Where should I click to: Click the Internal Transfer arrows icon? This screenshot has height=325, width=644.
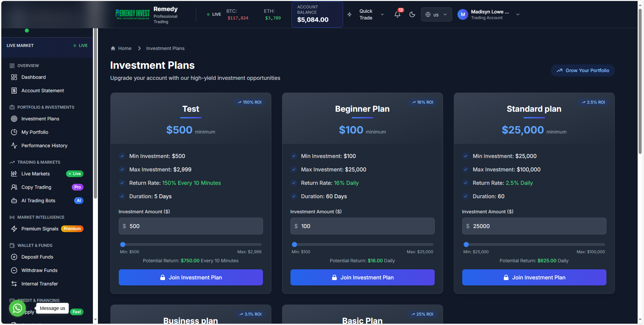[14, 284]
